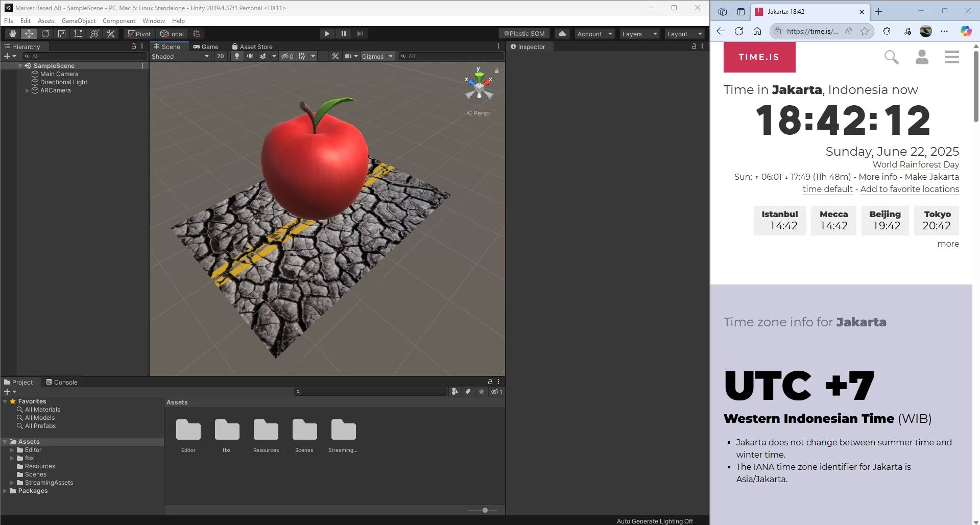Open the Plastic SCM panel

[524, 34]
